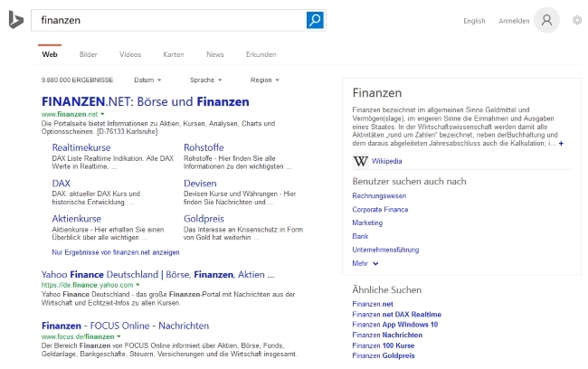588x369 pixels.
Task: Switch to the Karten tab
Action: tap(174, 54)
